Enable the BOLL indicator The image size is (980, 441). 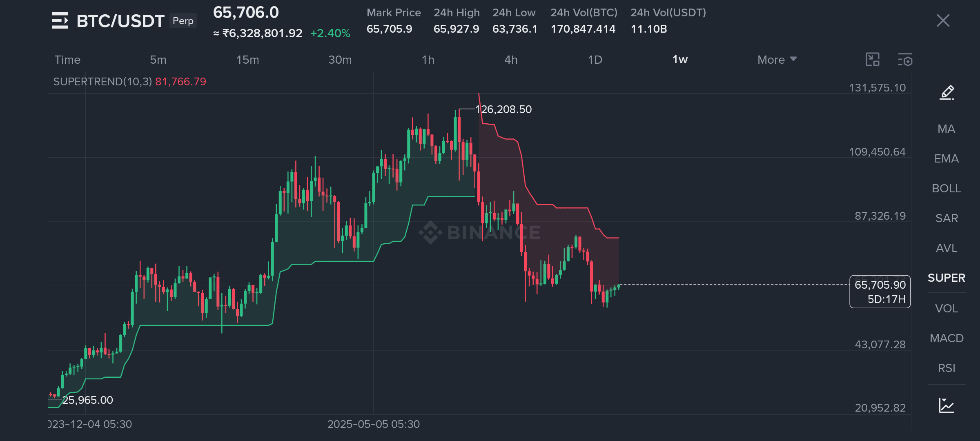point(946,188)
